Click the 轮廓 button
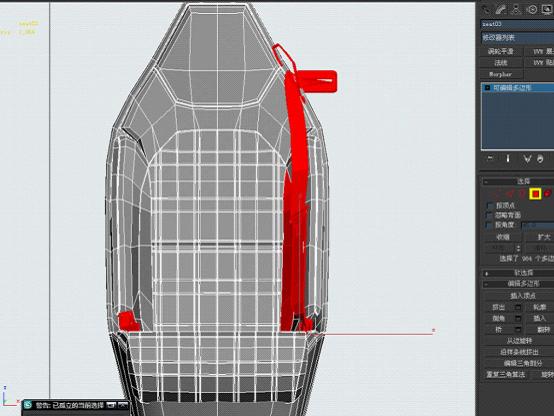This screenshot has height=416, width=554. pos(540,307)
